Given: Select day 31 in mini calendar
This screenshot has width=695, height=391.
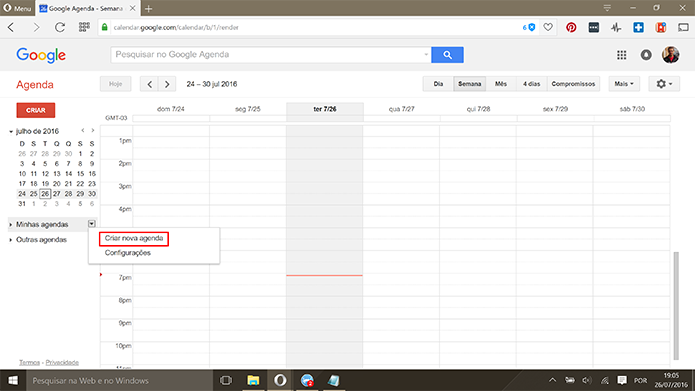Looking at the screenshot, I should tap(22, 204).
